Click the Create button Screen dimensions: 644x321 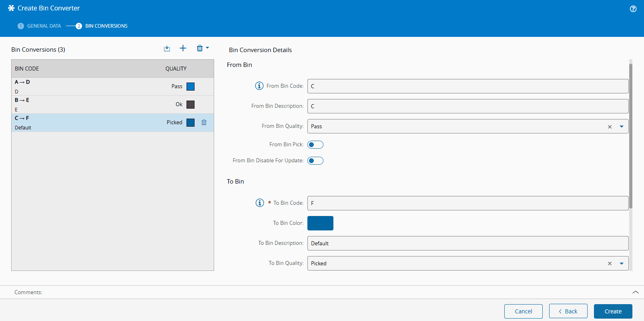click(613, 311)
